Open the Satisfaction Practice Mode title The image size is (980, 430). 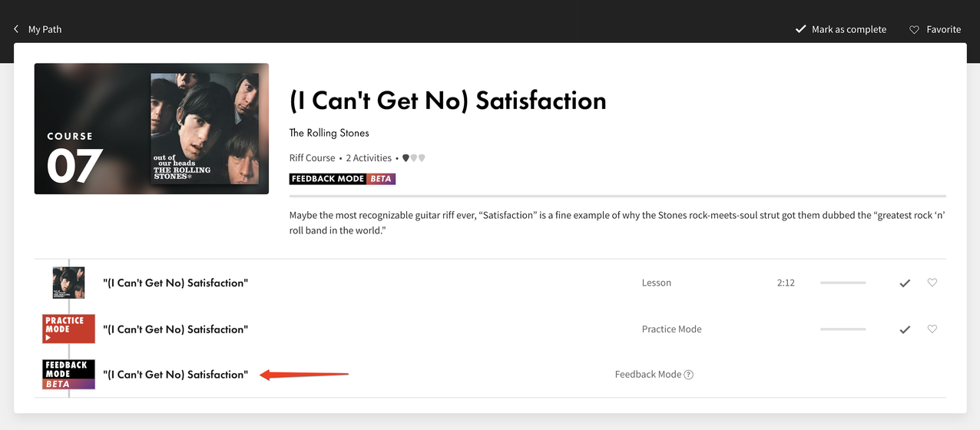(x=175, y=329)
